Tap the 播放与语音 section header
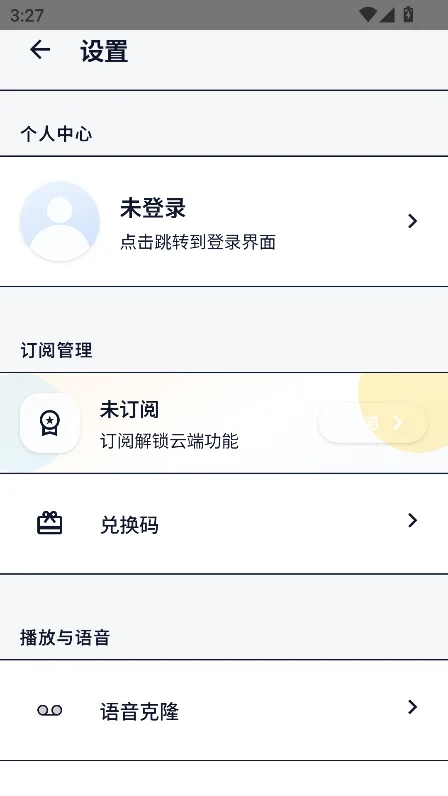 (65, 637)
